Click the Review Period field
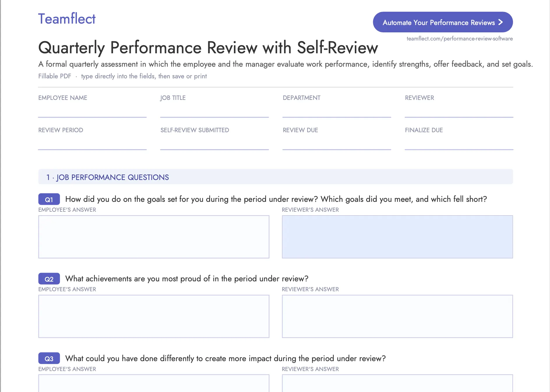The width and height of the screenshot is (550, 392). tap(92, 143)
